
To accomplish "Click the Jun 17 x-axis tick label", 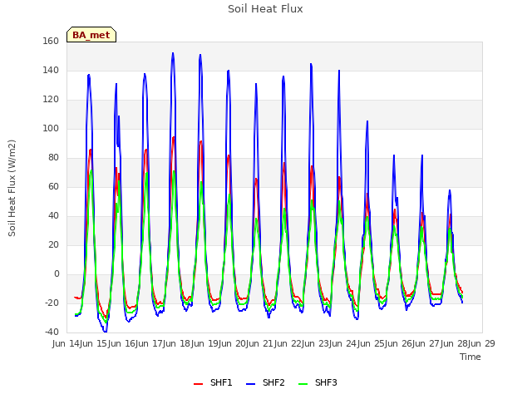I will pos(150,343).
